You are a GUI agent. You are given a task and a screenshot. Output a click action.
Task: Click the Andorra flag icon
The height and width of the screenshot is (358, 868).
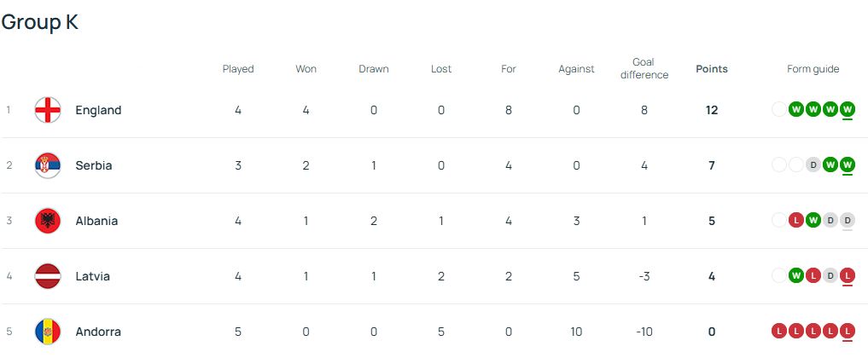pyautogui.click(x=48, y=332)
